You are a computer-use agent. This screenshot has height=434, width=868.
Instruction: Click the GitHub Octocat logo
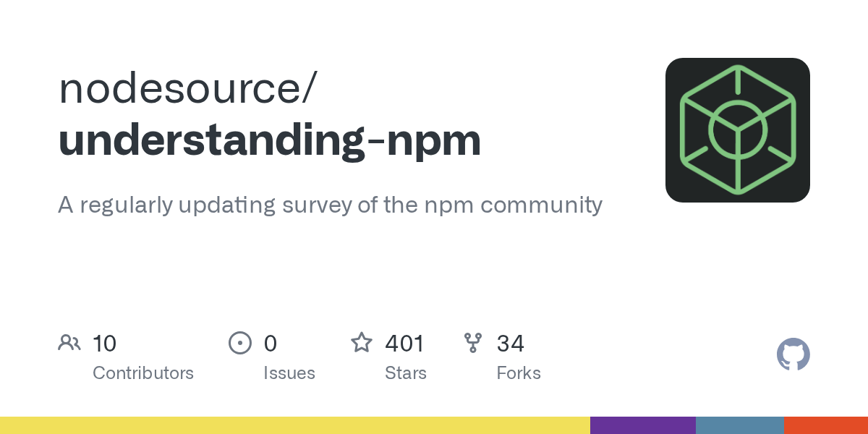point(793,354)
